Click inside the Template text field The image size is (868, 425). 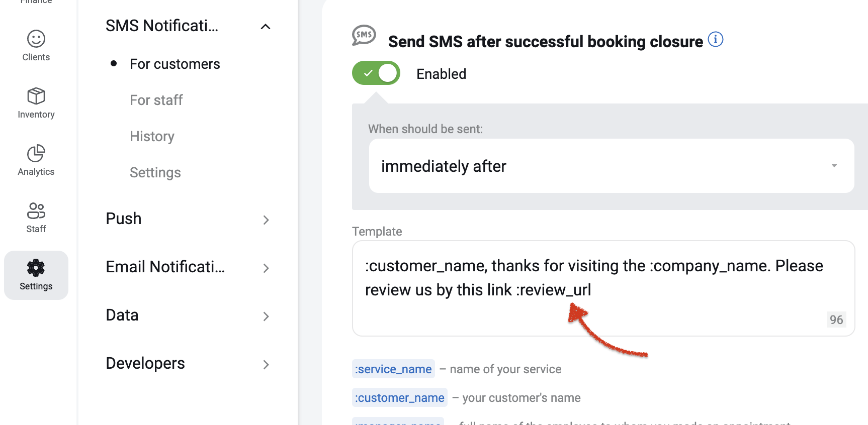(603, 288)
